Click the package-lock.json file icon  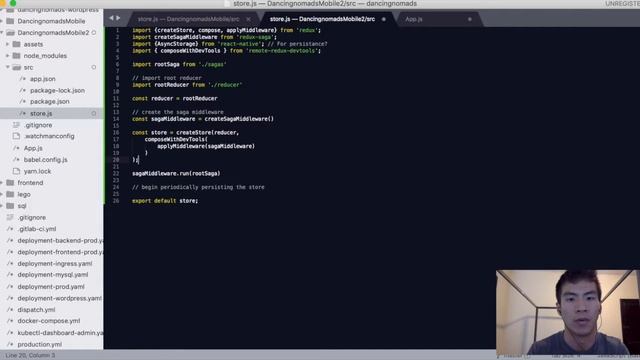click(x=23, y=90)
